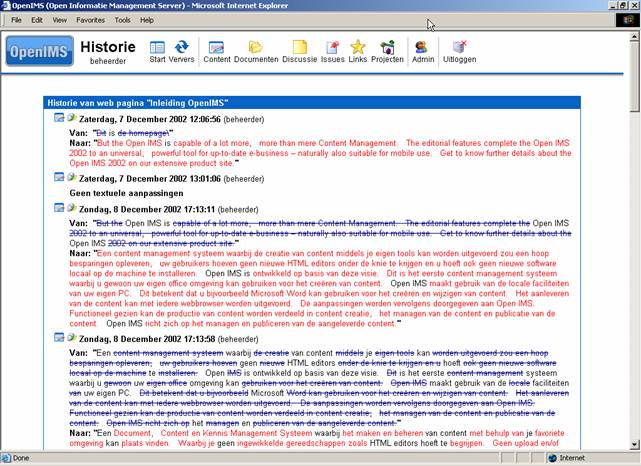Open the Discussie note icon
This screenshot has width=641, height=466.
click(300, 47)
